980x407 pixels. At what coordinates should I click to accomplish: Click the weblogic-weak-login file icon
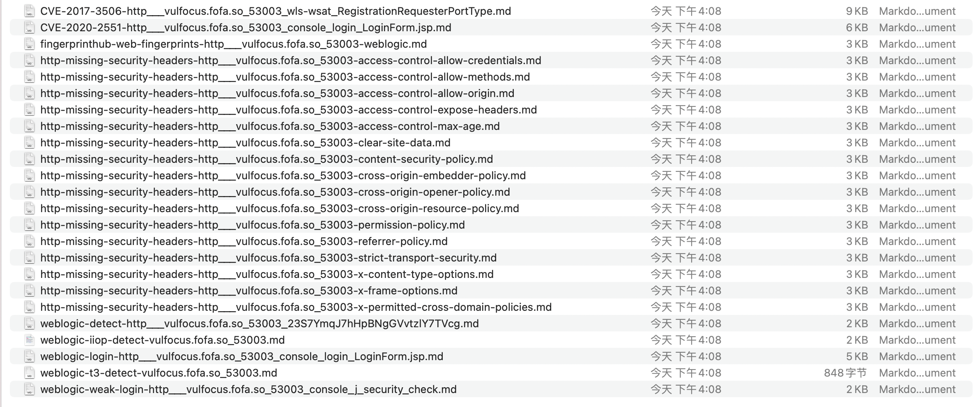tap(29, 389)
